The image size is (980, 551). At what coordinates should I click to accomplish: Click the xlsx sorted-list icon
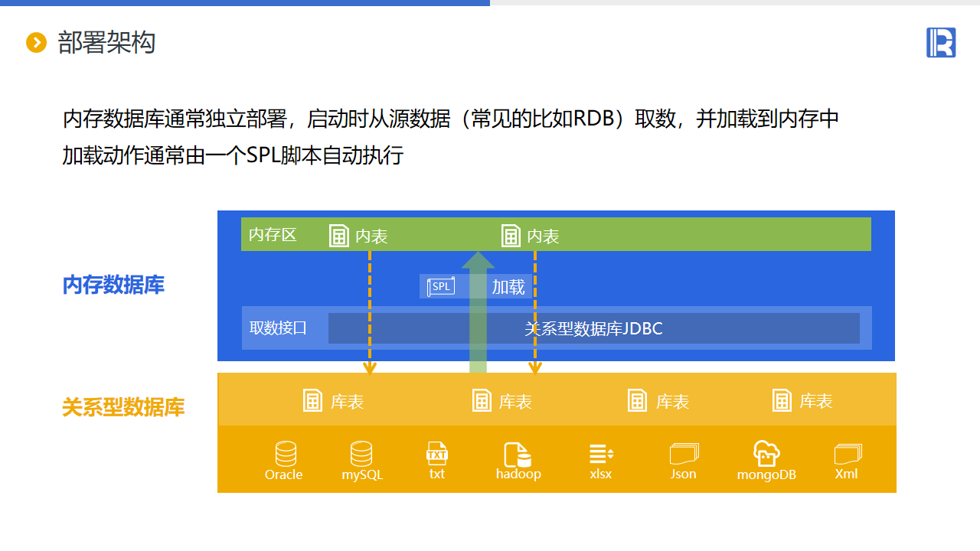pos(601,454)
